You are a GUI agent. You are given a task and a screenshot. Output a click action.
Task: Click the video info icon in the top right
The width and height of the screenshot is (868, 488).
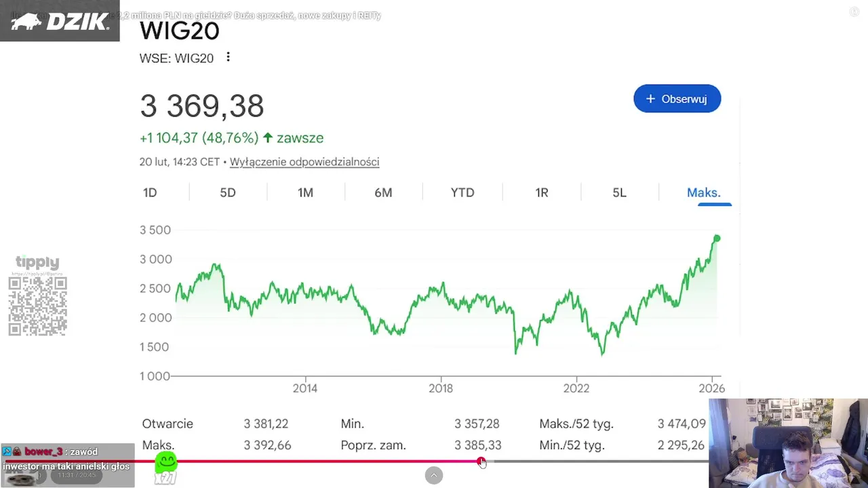point(854,12)
